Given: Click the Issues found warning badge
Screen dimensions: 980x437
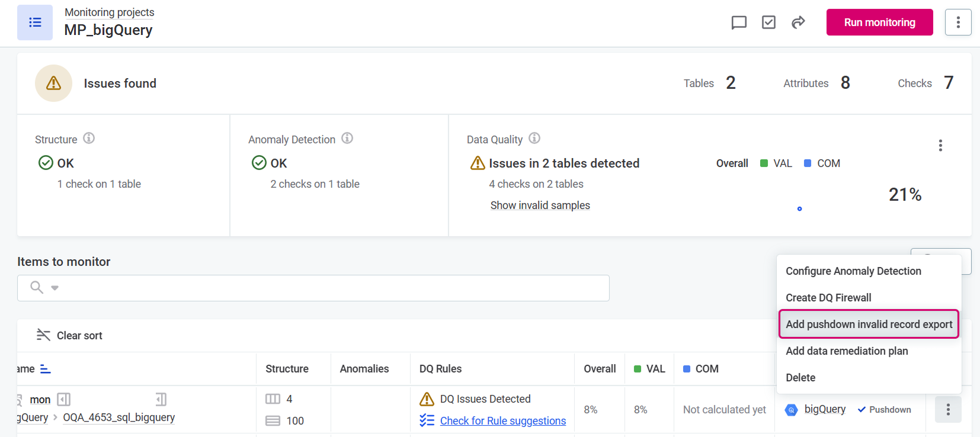Looking at the screenshot, I should point(54,83).
